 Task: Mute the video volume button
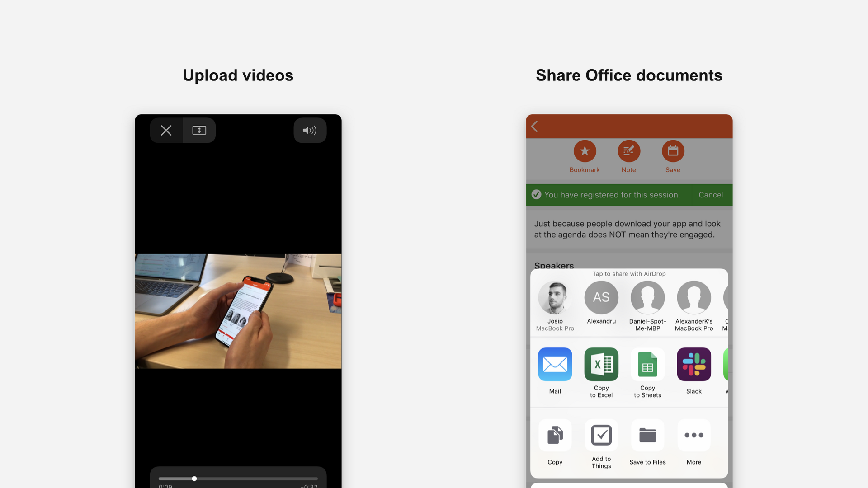point(310,131)
